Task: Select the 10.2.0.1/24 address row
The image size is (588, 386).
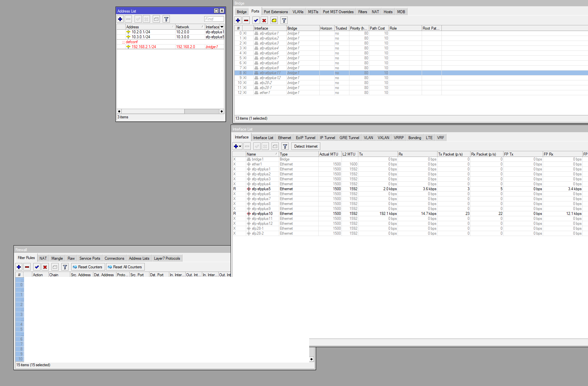Action: (x=170, y=32)
